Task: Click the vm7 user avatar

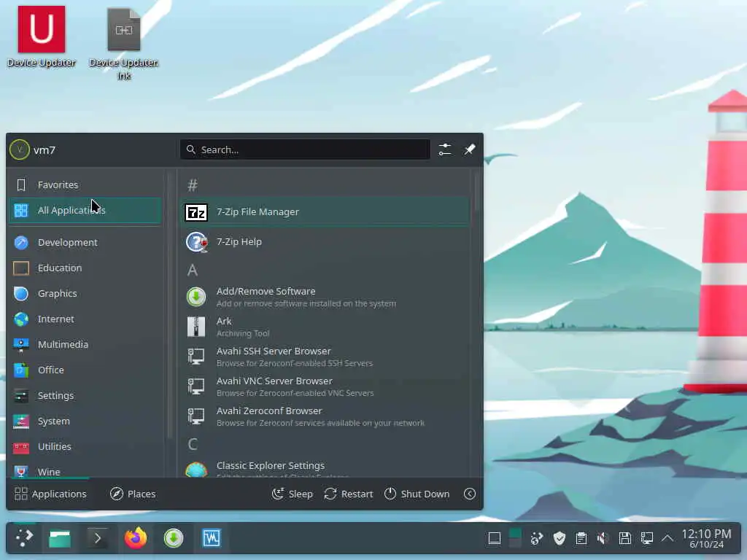Action: (x=20, y=150)
